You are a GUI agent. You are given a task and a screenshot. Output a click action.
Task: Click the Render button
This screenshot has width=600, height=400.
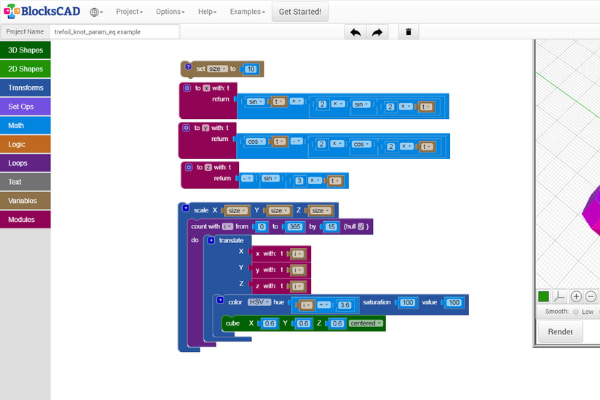560,332
